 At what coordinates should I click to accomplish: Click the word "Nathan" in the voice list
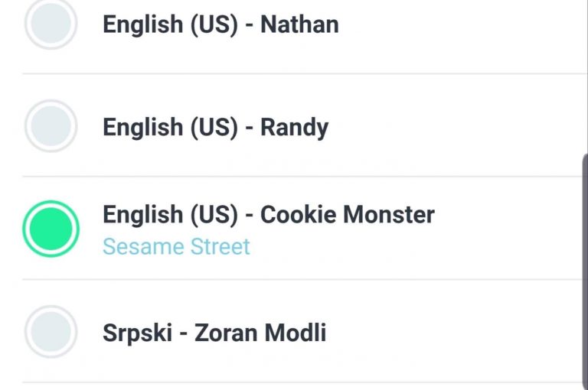coord(299,24)
